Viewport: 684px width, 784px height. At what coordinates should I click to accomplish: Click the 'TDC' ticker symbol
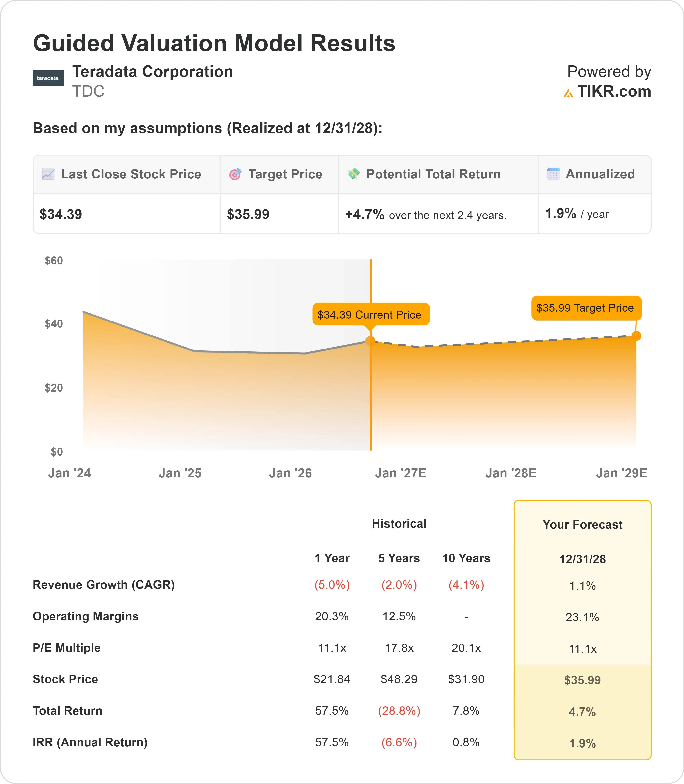click(x=88, y=92)
